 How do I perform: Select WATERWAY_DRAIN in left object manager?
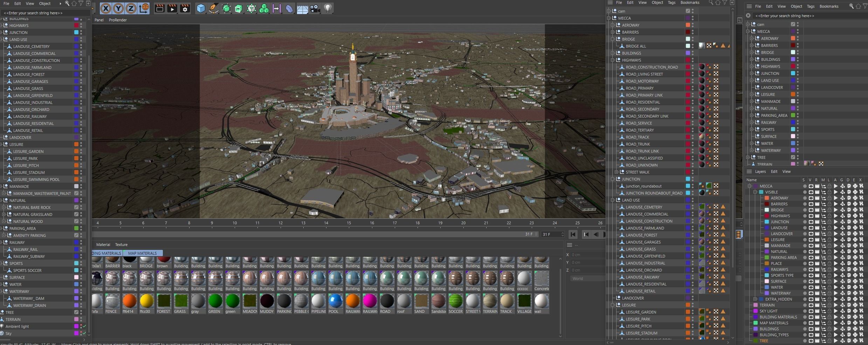click(x=30, y=305)
